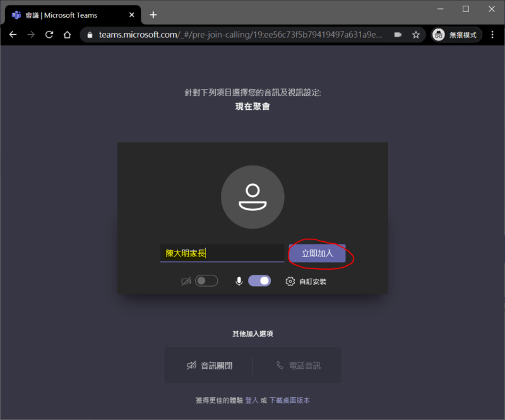Viewport: 505px width, 420px height.
Task: Toggle the microphone switch off
Action: point(259,281)
